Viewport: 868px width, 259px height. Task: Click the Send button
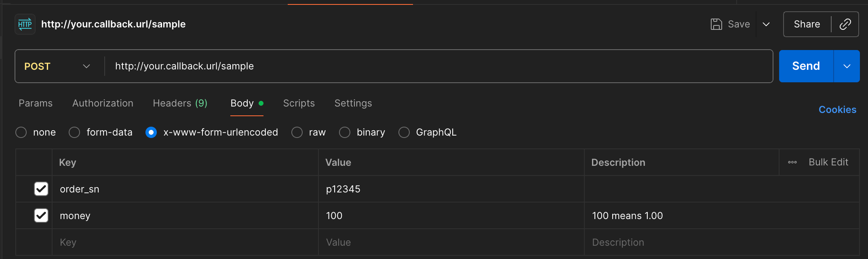pos(806,66)
